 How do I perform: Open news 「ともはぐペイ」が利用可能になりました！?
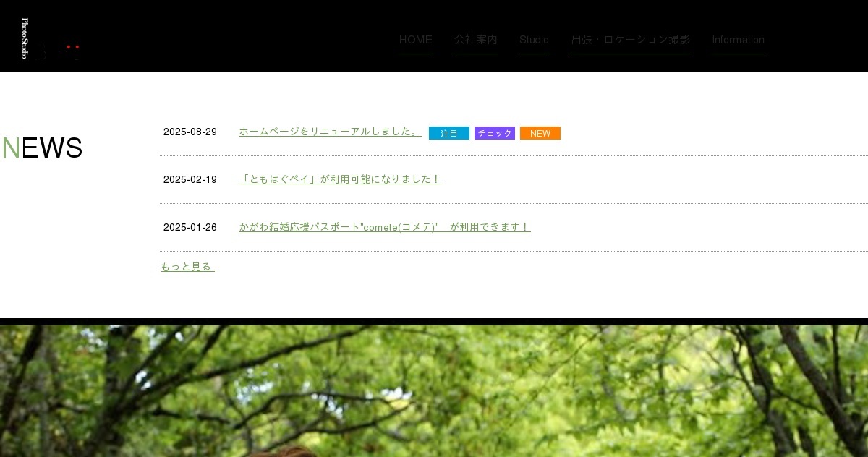coord(340,179)
